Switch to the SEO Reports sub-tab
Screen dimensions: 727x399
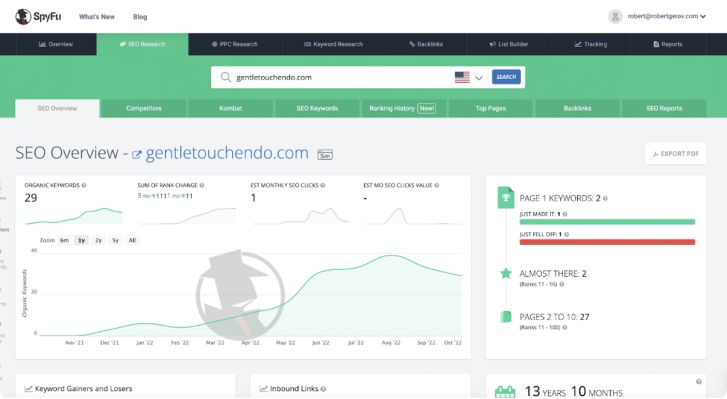click(x=664, y=108)
